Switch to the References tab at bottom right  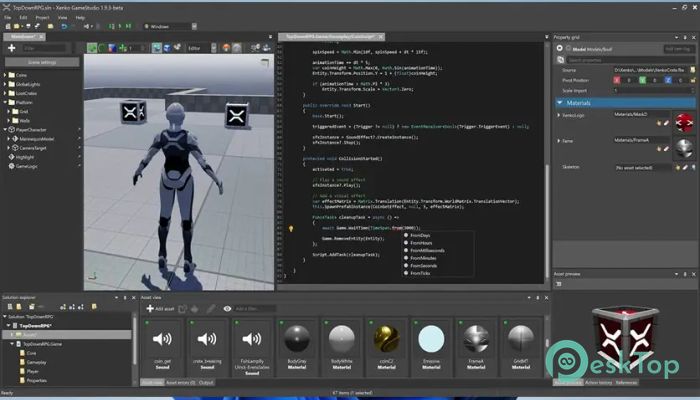click(x=626, y=383)
